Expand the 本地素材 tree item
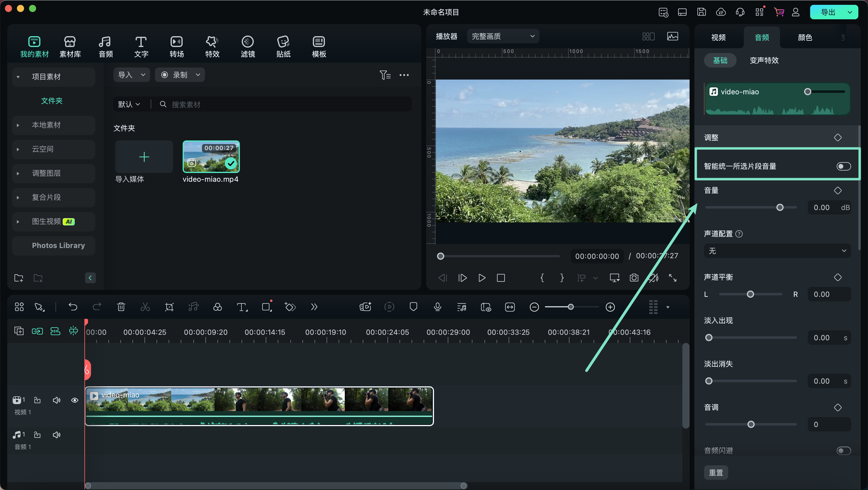This screenshot has width=868, height=490. click(18, 125)
